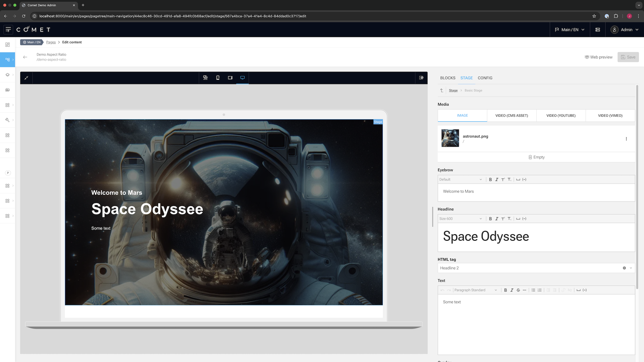Toggle preview visibility eye icon
This screenshot has height=362, width=644.
coord(421,78)
